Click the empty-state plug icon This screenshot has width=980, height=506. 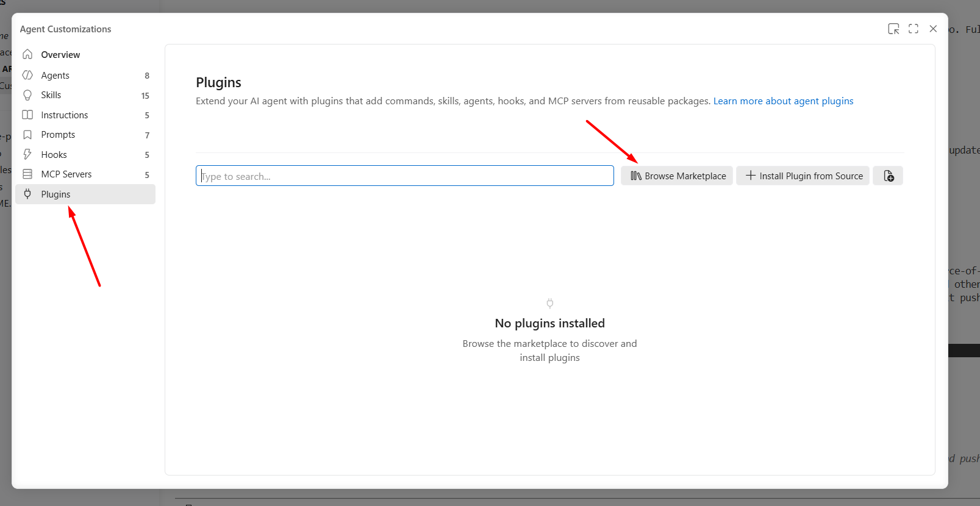[x=550, y=303]
